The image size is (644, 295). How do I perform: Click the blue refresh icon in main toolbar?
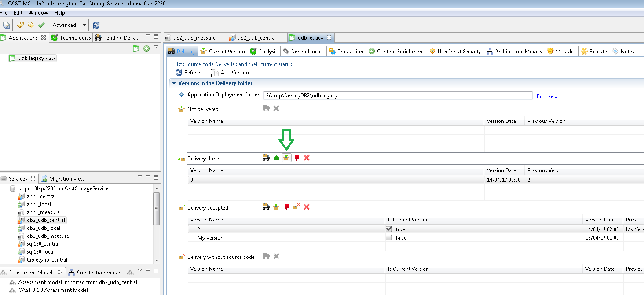96,25
